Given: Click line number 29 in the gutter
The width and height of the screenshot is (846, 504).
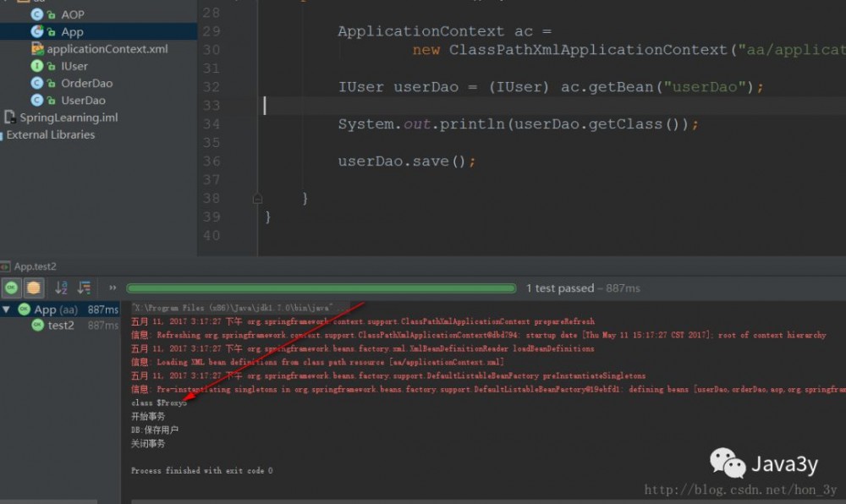Looking at the screenshot, I should coord(211,31).
